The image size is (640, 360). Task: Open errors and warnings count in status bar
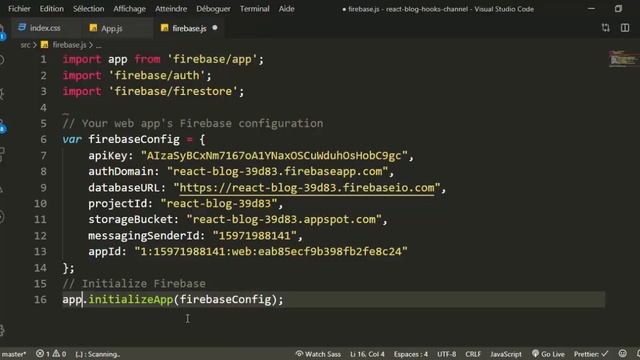click(51, 354)
